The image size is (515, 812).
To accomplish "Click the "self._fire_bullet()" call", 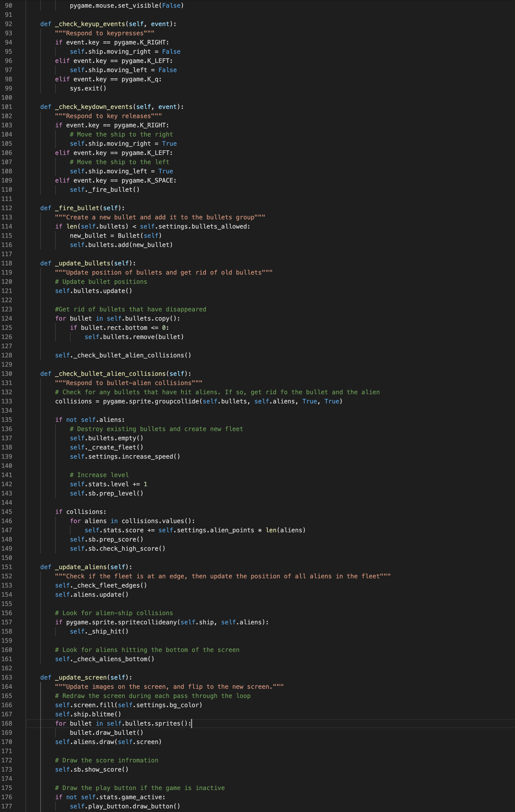I will tap(105, 189).
